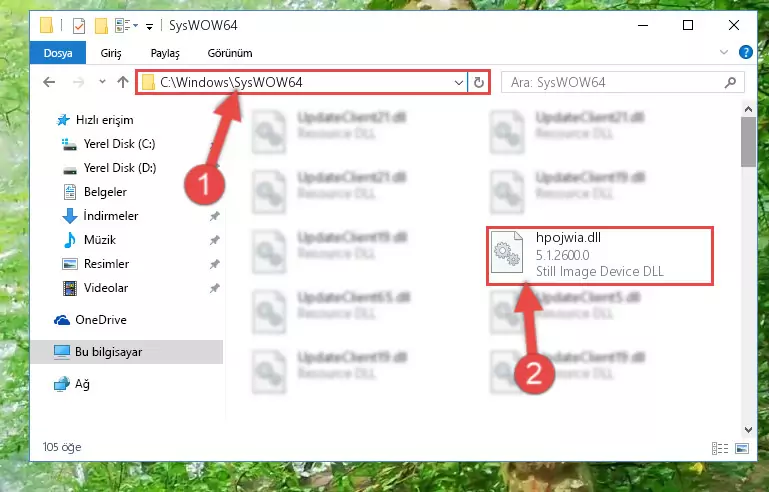Open the Customize Quick Access Toolbar dropdown
The image size is (769, 492).
tap(149, 26)
